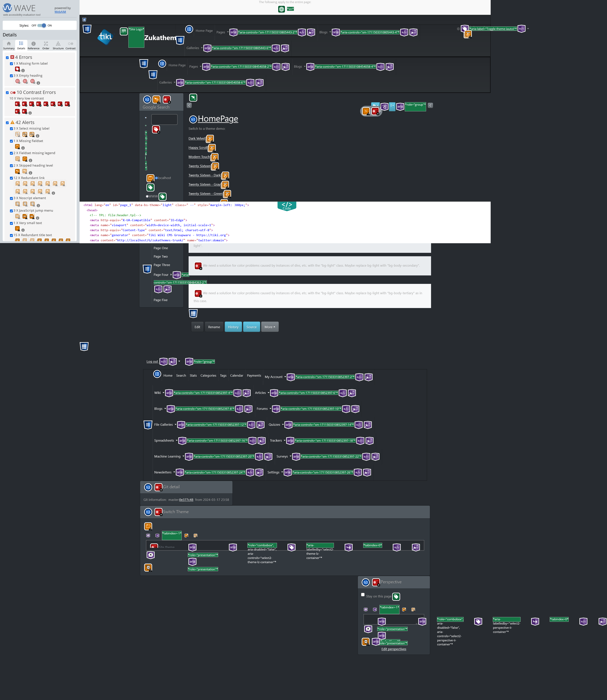Click the h1 heading icon beside HomePage

(193, 120)
